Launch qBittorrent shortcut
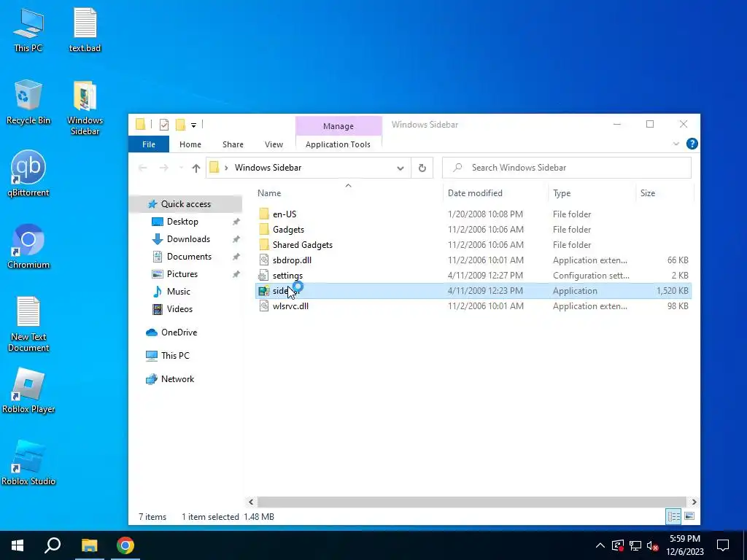This screenshot has width=747, height=560. (x=28, y=174)
